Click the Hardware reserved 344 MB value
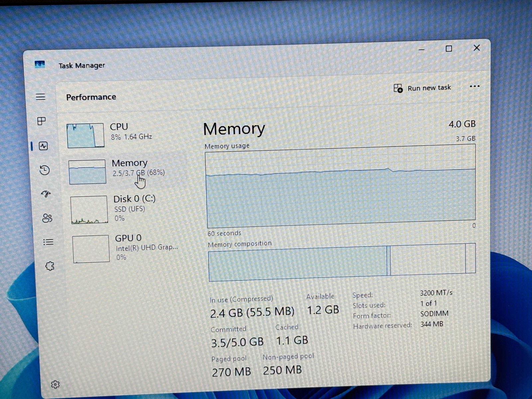 432,324
